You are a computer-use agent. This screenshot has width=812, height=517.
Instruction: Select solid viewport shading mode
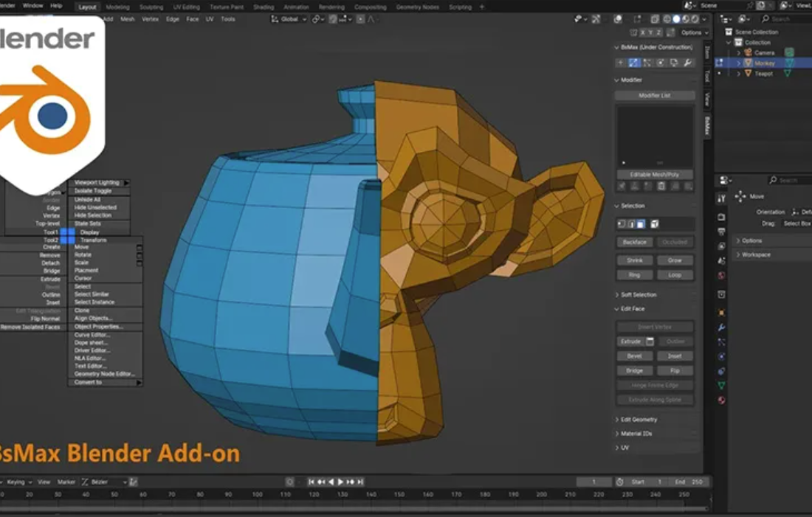tap(676, 19)
